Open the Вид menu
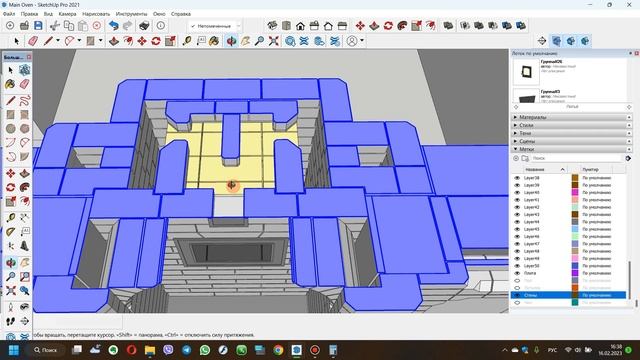Image resolution: width=640 pixels, height=360 pixels. coord(48,14)
